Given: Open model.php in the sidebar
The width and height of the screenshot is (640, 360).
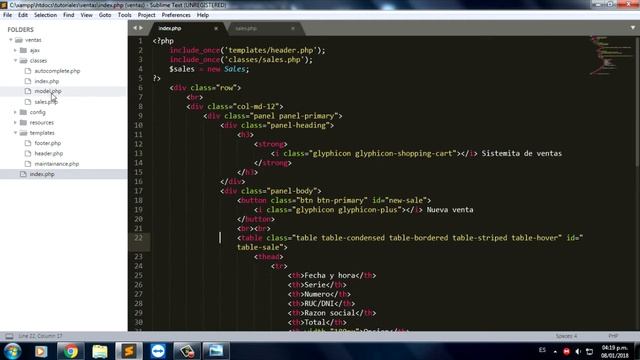Looking at the screenshot, I should (48, 91).
